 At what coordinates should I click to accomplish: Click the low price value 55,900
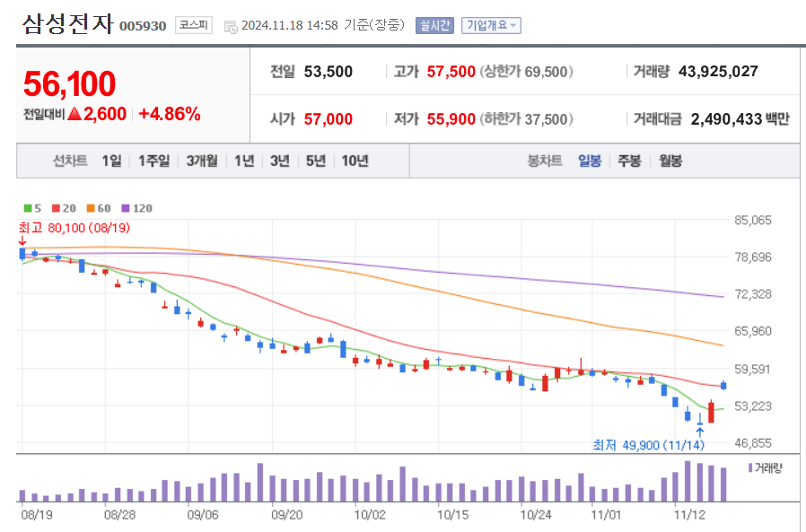click(451, 119)
